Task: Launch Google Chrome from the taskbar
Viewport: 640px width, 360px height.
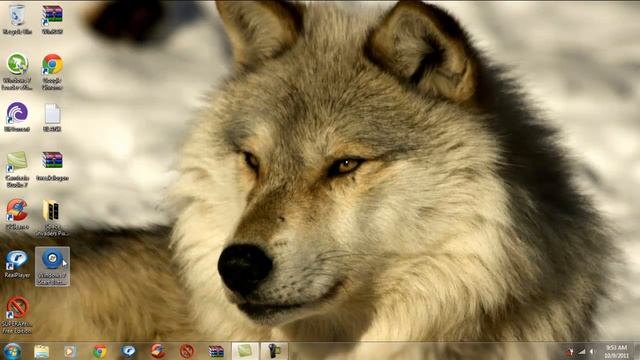Action: pos(100,351)
